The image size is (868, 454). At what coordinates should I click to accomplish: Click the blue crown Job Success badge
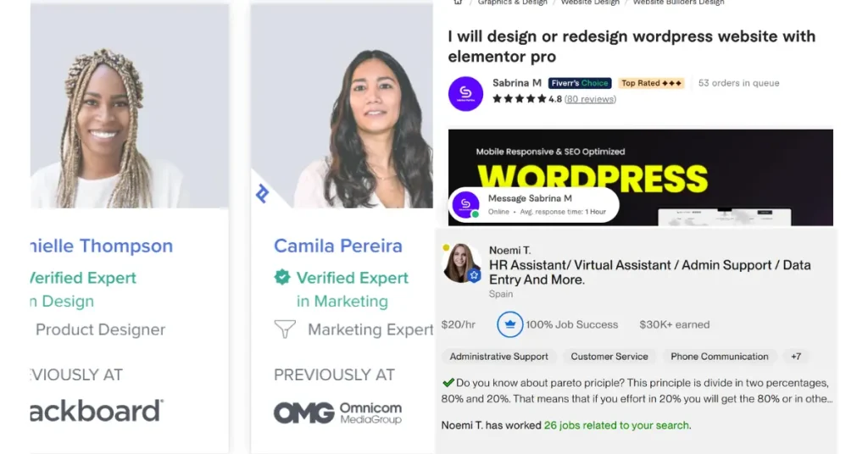tap(509, 324)
